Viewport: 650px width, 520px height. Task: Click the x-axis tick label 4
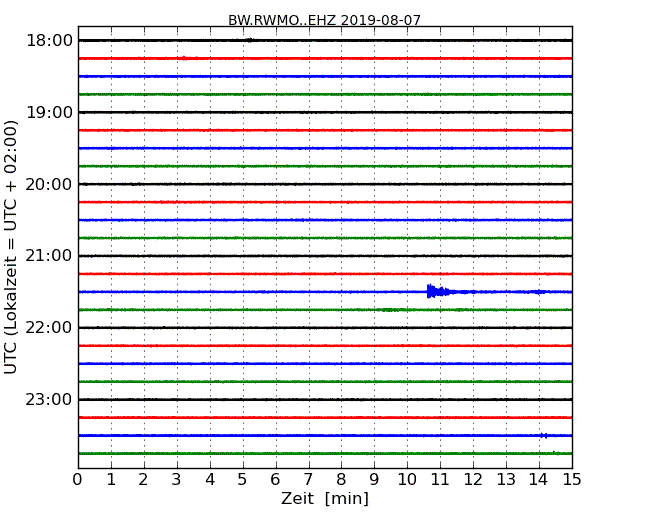pos(210,480)
